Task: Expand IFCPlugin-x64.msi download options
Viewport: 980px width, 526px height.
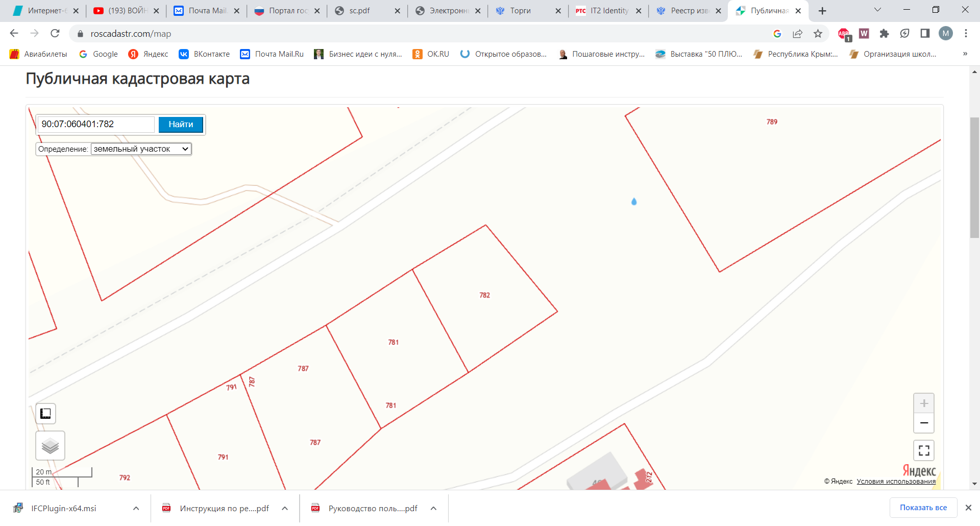Action: [136, 508]
